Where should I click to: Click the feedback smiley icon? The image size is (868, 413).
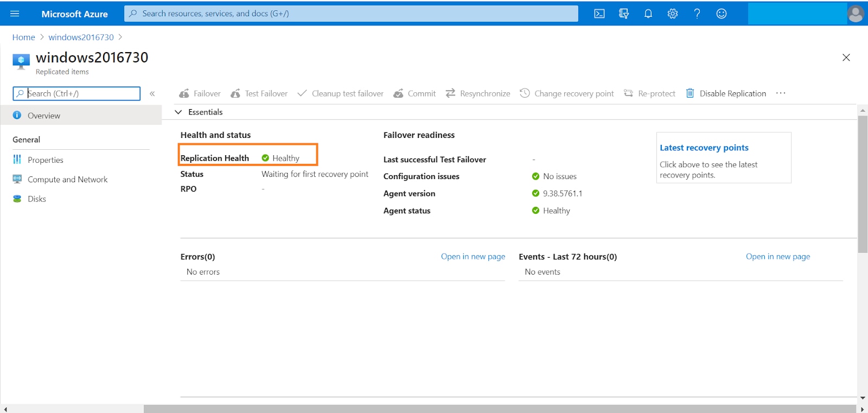point(722,14)
